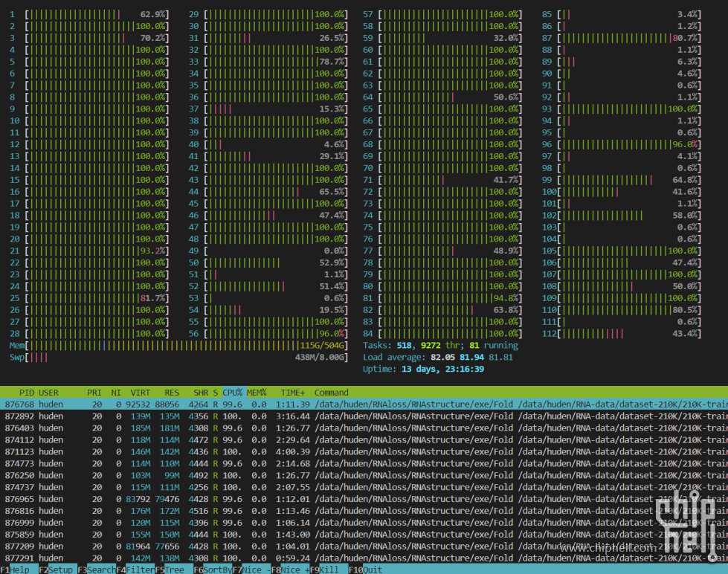Image resolution: width=728 pixels, height=574 pixels.
Task: Click the VIRT value 92532
Action: pyautogui.click(x=138, y=404)
